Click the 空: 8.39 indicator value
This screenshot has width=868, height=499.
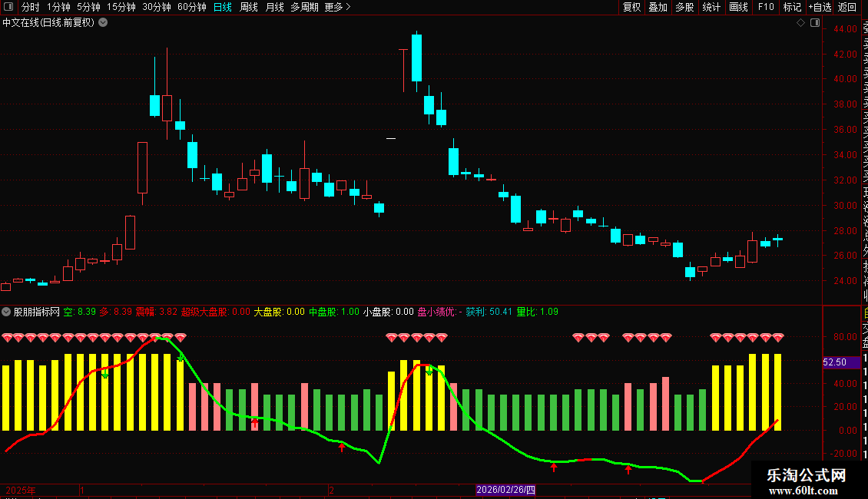pyautogui.click(x=80, y=312)
